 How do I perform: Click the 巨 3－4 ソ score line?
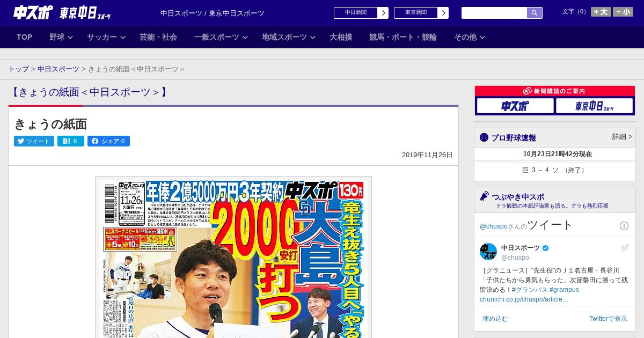(554, 170)
